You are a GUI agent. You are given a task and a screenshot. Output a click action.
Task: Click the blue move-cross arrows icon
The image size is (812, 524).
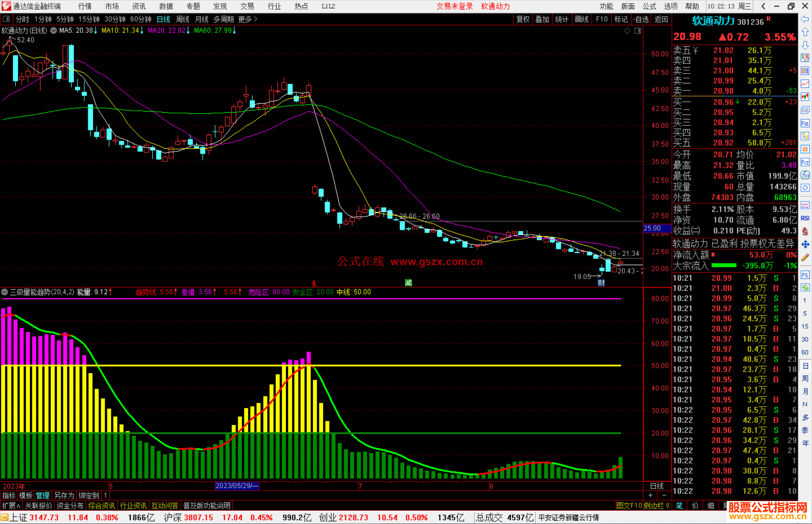tap(805, 245)
